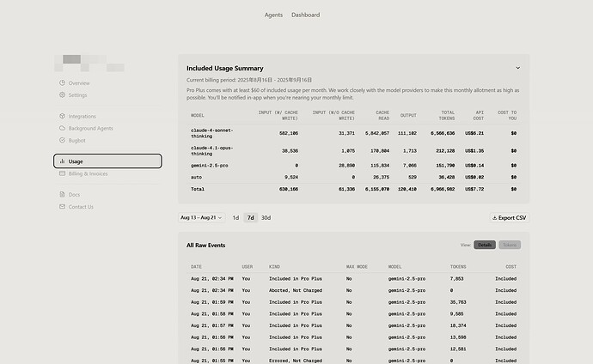Select the 30d time range
Viewport: 593px width, 364px height.
click(266, 217)
